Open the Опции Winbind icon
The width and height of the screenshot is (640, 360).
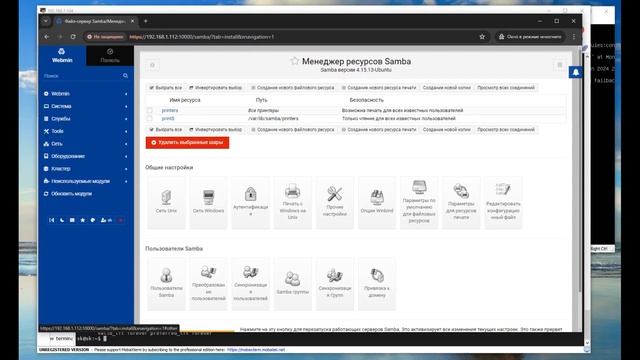(377, 202)
